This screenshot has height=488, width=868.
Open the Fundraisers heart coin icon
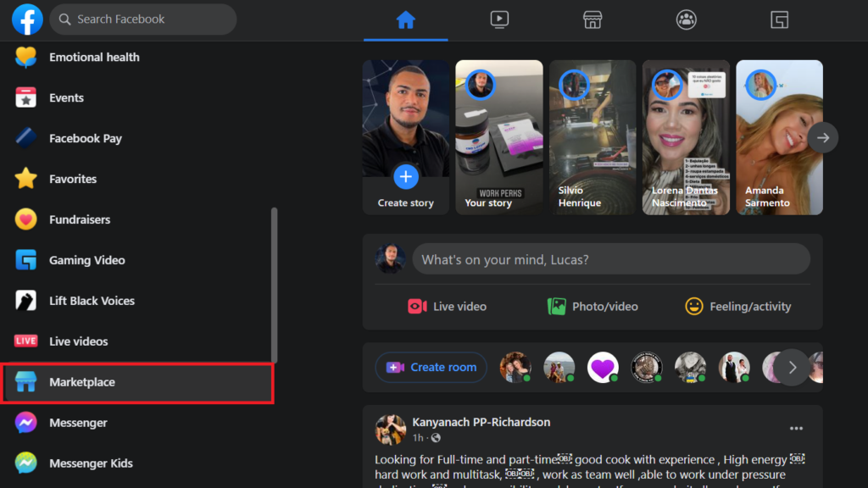point(25,219)
